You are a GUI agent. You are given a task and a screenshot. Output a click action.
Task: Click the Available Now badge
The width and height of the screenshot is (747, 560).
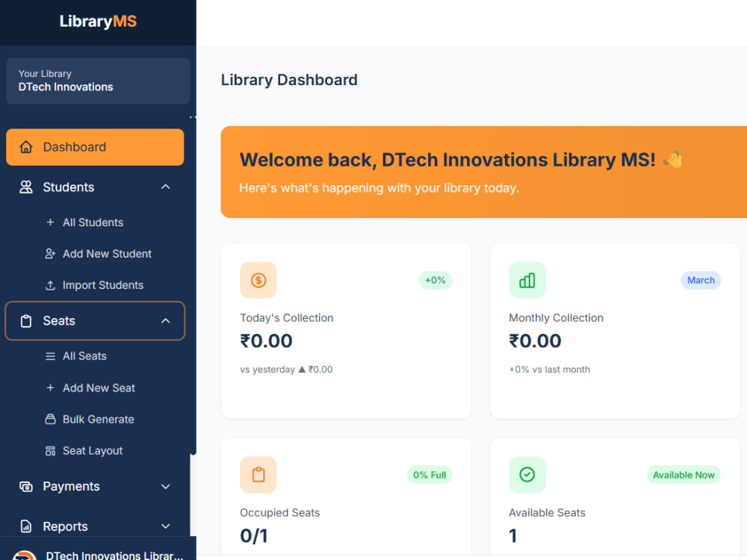(684, 475)
